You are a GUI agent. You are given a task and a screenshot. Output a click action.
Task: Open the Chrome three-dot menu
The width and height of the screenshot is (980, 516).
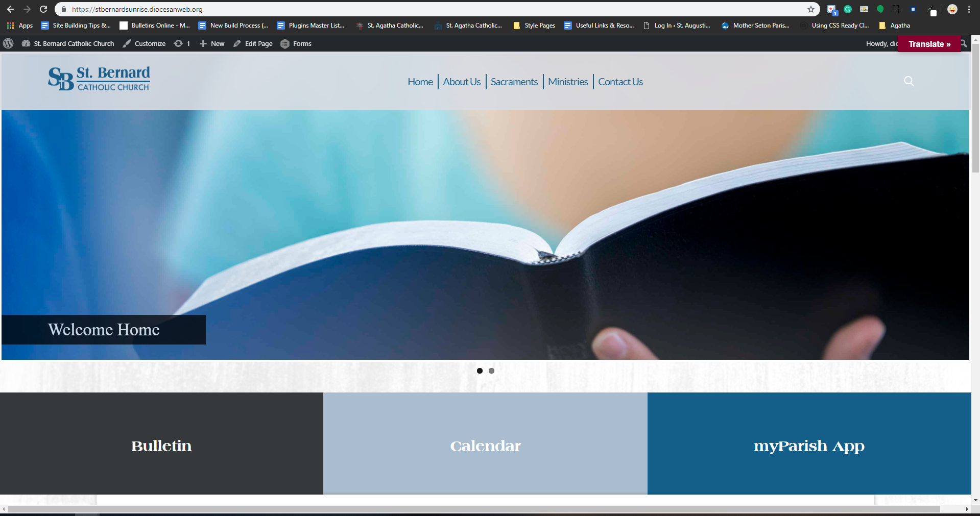969,9
